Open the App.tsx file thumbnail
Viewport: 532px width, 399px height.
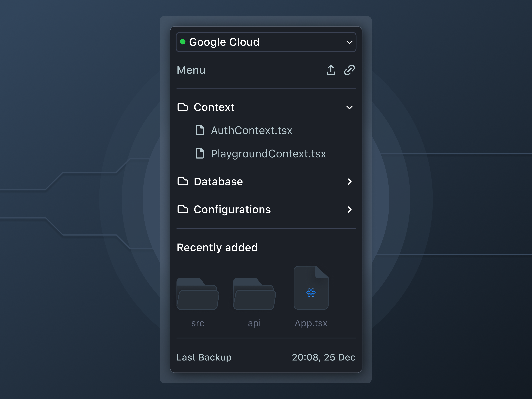(x=311, y=288)
